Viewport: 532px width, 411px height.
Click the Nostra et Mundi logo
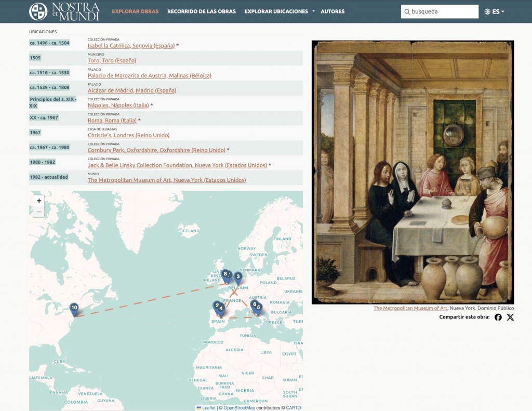pyautogui.click(x=64, y=11)
